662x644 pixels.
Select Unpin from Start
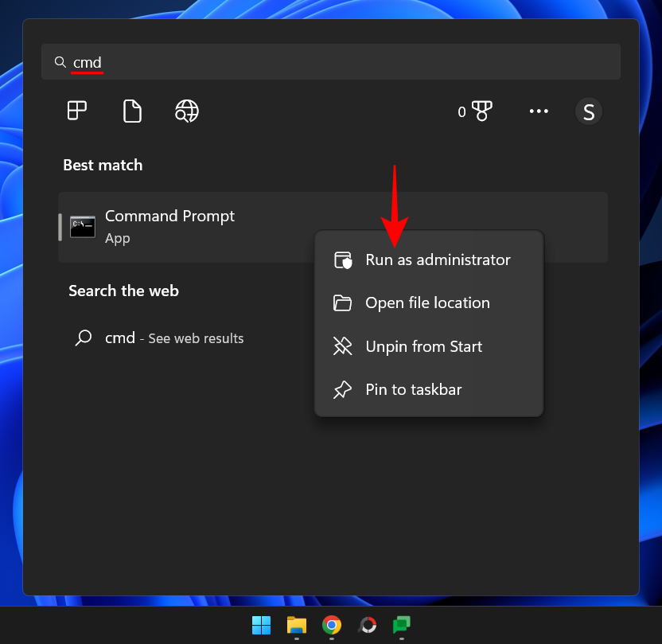(x=423, y=346)
